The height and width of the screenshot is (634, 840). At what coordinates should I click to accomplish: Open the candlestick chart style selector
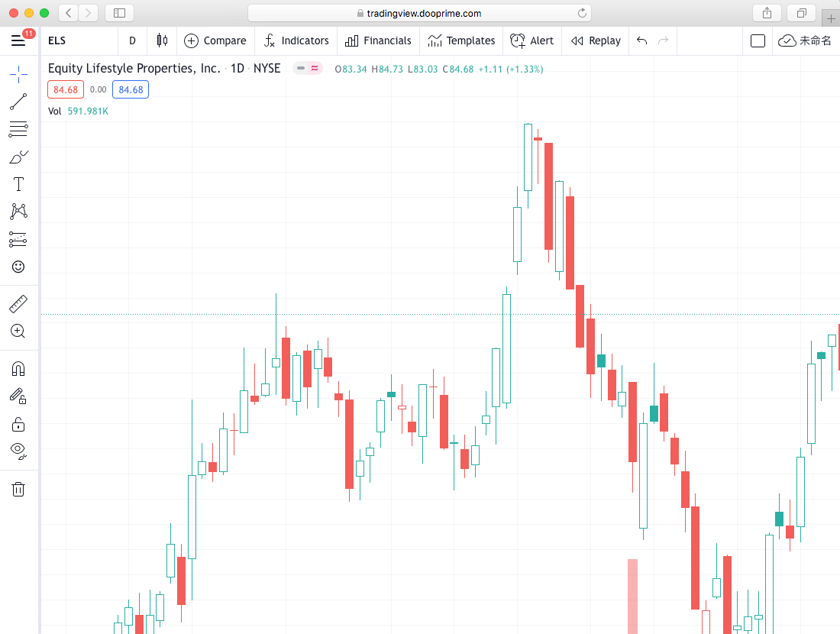[x=162, y=40]
